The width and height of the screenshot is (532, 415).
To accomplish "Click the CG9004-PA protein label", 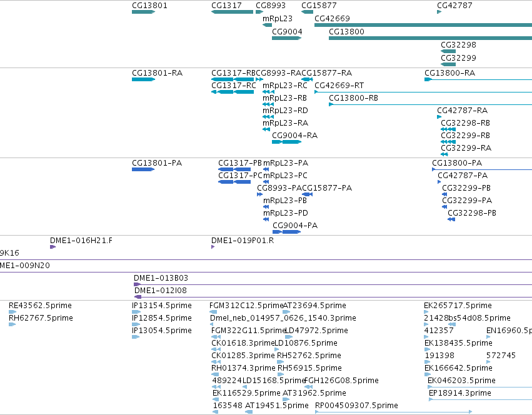I will click(x=295, y=226).
